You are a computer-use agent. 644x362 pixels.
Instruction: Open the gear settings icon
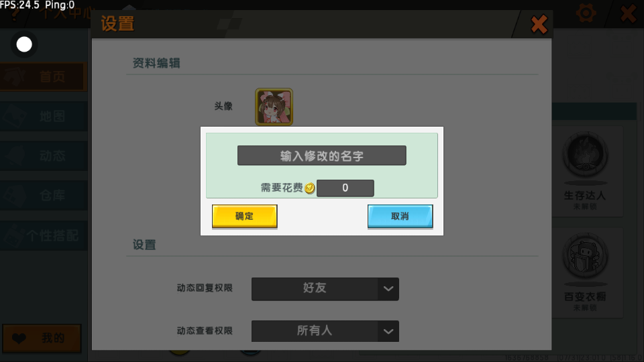click(x=586, y=13)
